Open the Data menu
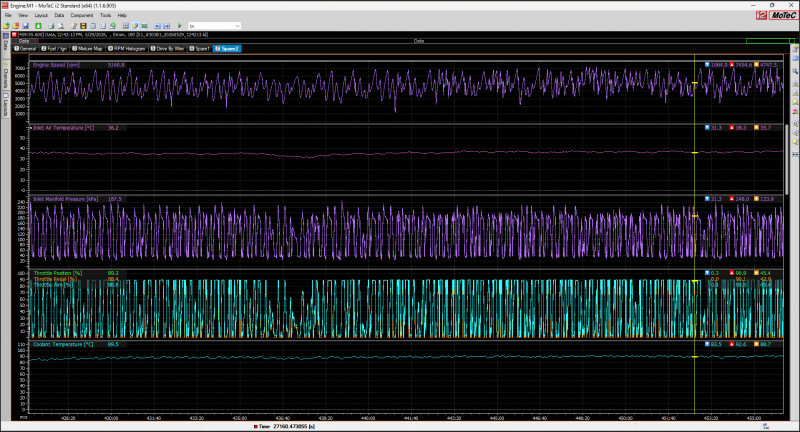 [x=59, y=15]
